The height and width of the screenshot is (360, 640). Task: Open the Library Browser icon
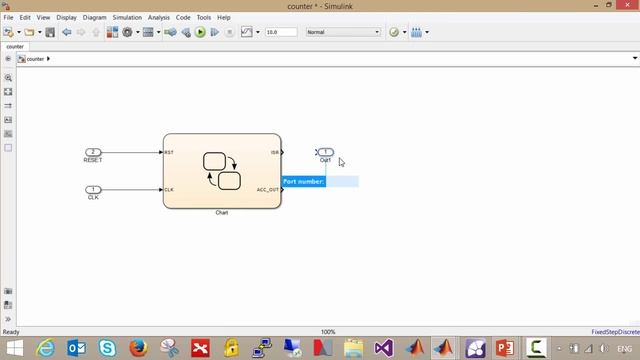[112, 32]
